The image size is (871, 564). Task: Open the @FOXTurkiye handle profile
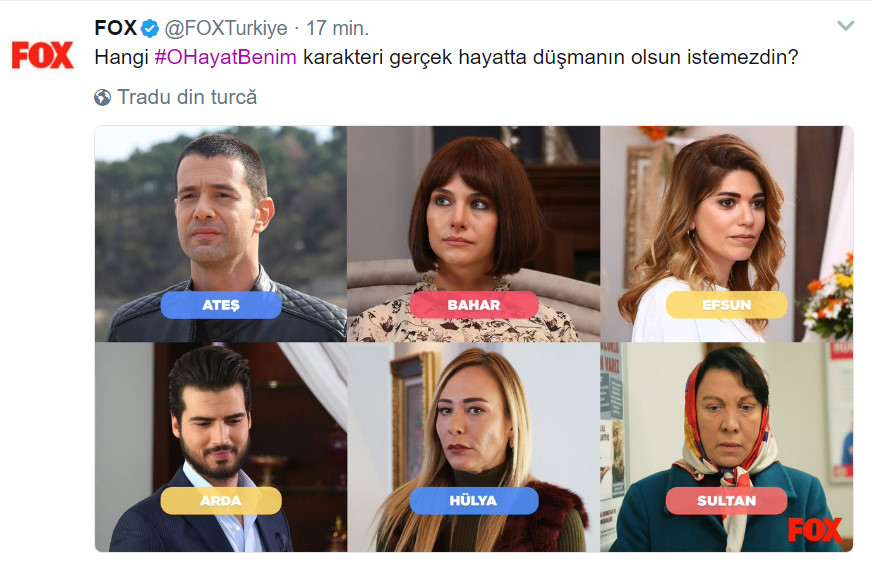point(226,28)
